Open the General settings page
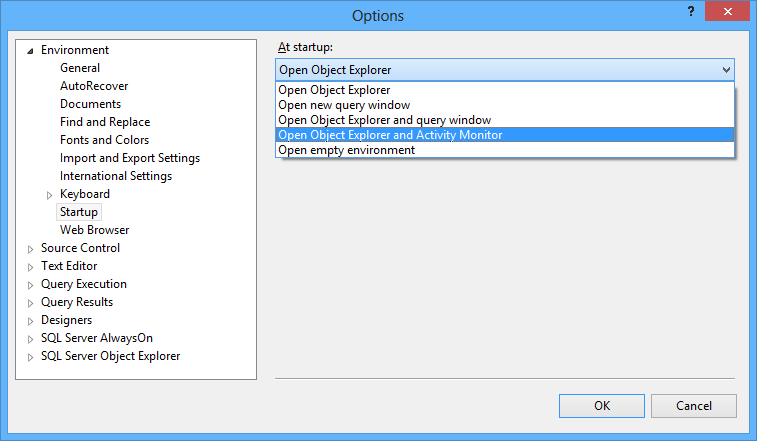This screenshot has height=441, width=757. click(80, 68)
